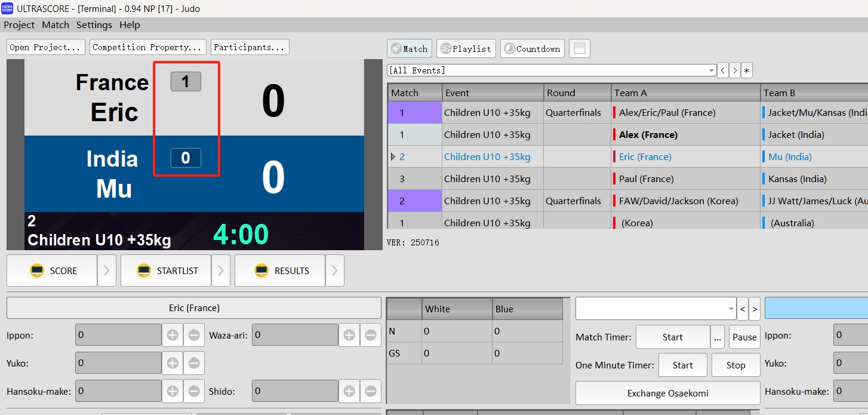Click the light blue color bar

coord(815,308)
